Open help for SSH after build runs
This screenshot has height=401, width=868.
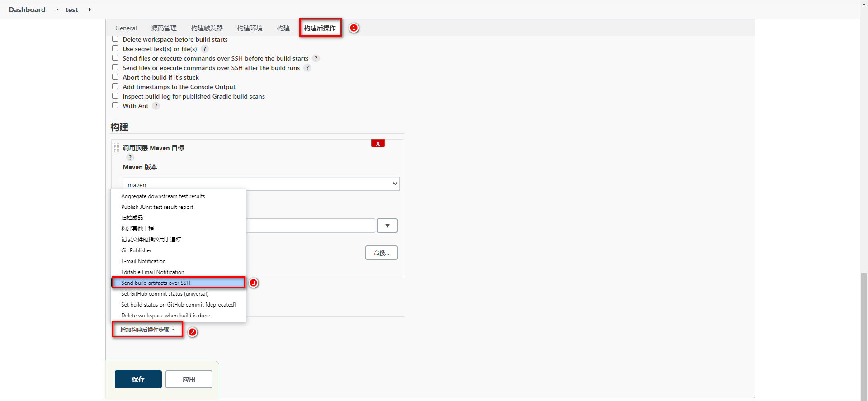click(x=307, y=68)
